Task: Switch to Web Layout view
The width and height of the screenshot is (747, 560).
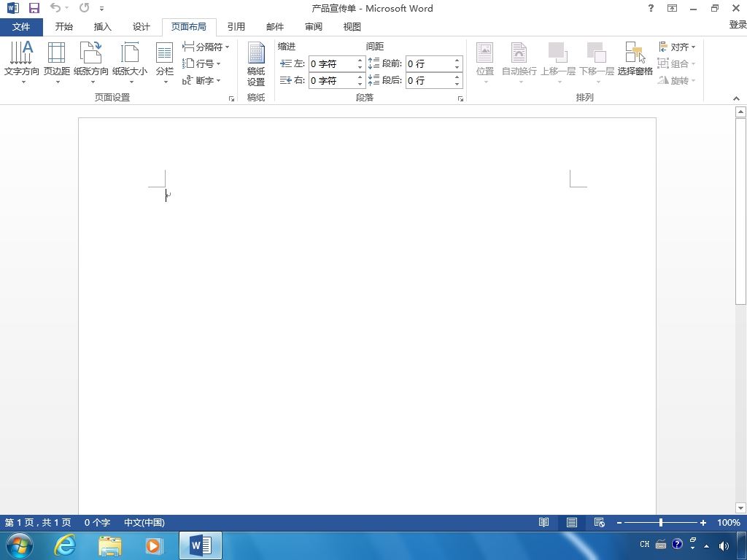Action: 600,522
